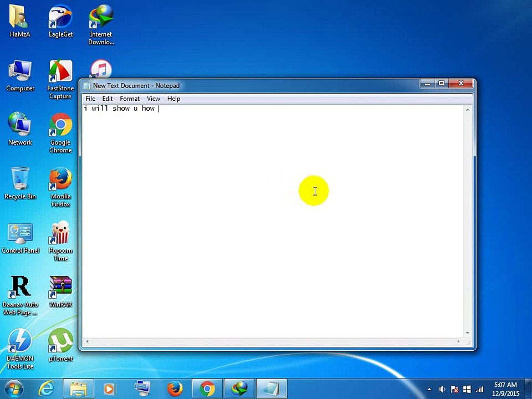The image size is (532, 399).
Task: Click the Recycle Bin icon
Action: pos(20,183)
